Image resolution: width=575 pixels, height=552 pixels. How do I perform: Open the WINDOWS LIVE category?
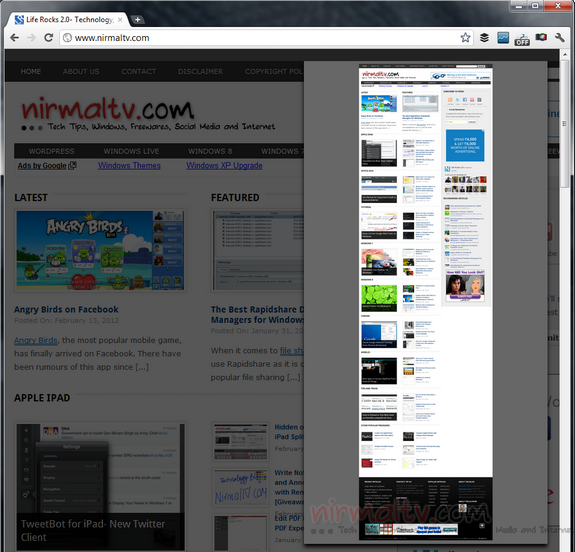point(131,151)
